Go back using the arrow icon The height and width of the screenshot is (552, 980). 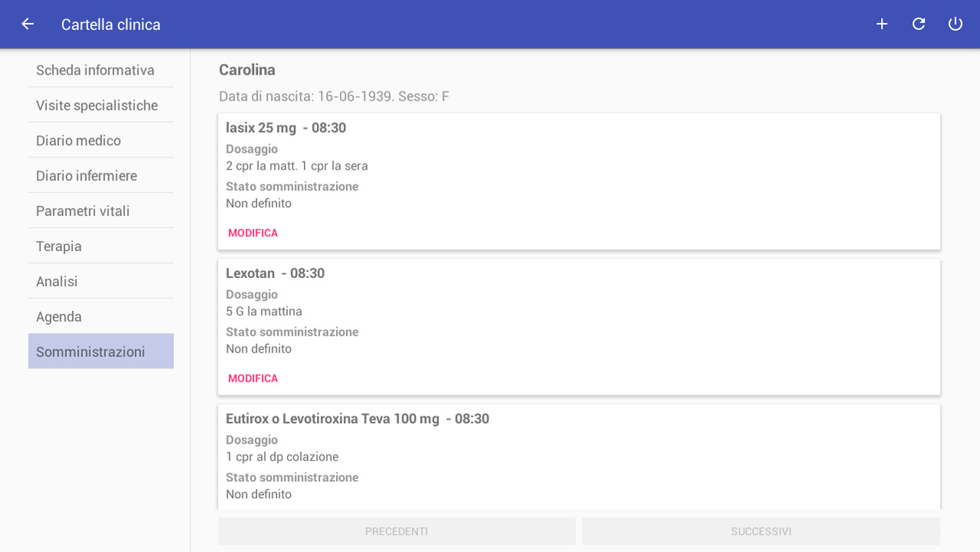pyautogui.click(x=28, y=24)
